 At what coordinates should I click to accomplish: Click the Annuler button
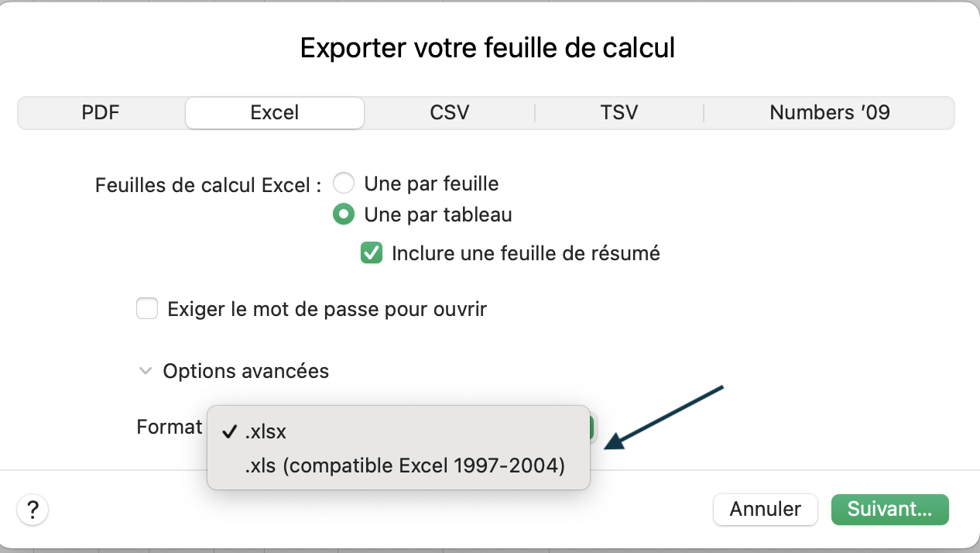(x=765, y=509)
